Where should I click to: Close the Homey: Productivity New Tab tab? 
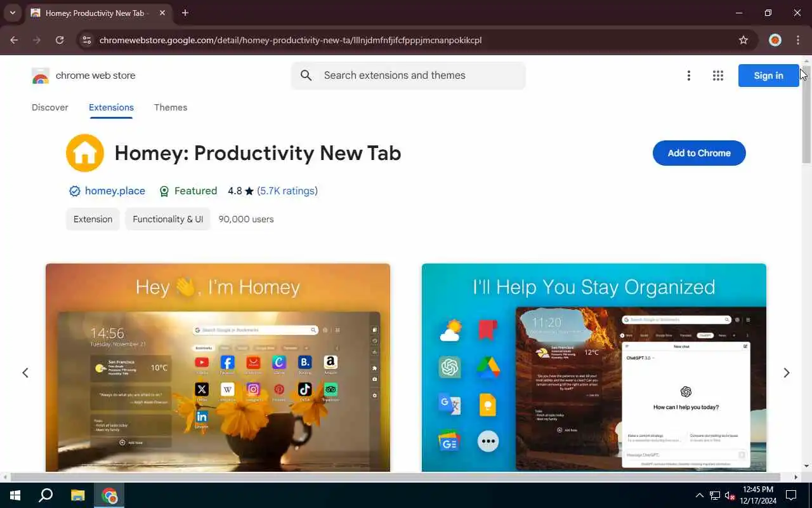point(162,13)
